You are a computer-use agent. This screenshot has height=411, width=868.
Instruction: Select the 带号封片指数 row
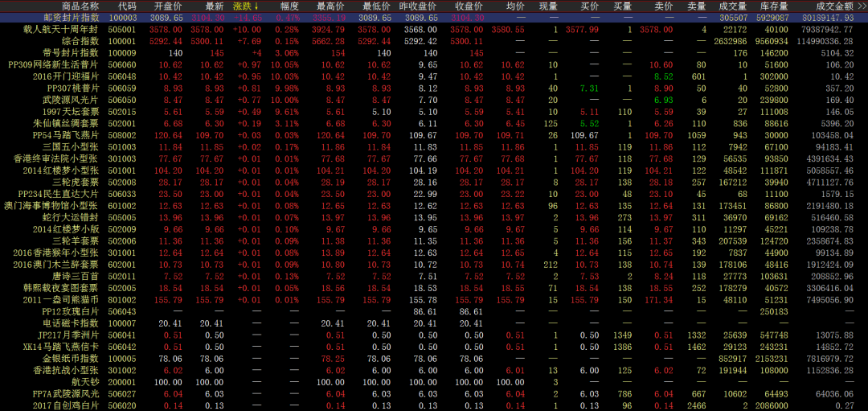[434, 53]
